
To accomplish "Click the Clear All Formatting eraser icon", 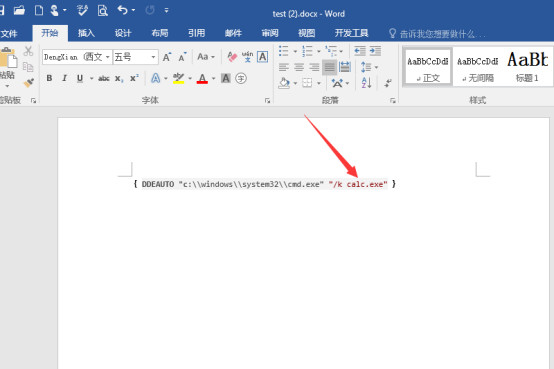I will 232,57.
